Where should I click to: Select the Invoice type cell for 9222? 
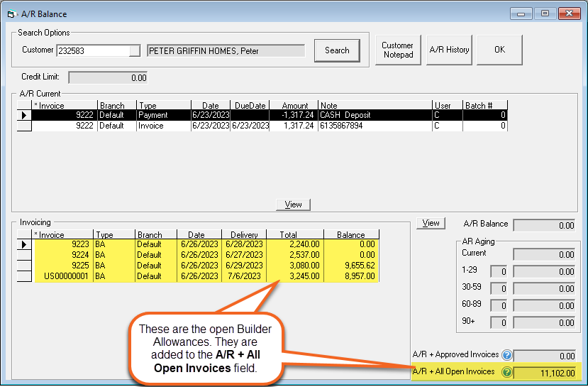point(164,126)
